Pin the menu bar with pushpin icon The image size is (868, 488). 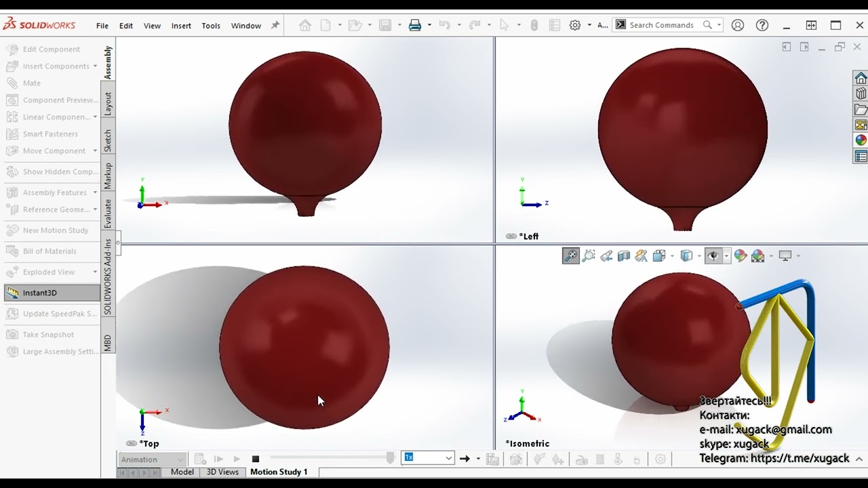pyautogui.click(x=275, y=25)
